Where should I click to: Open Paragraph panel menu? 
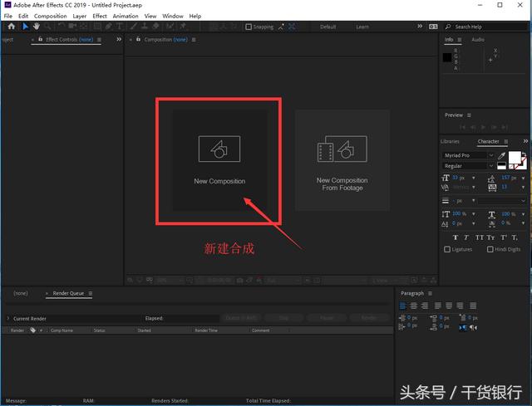430,293
